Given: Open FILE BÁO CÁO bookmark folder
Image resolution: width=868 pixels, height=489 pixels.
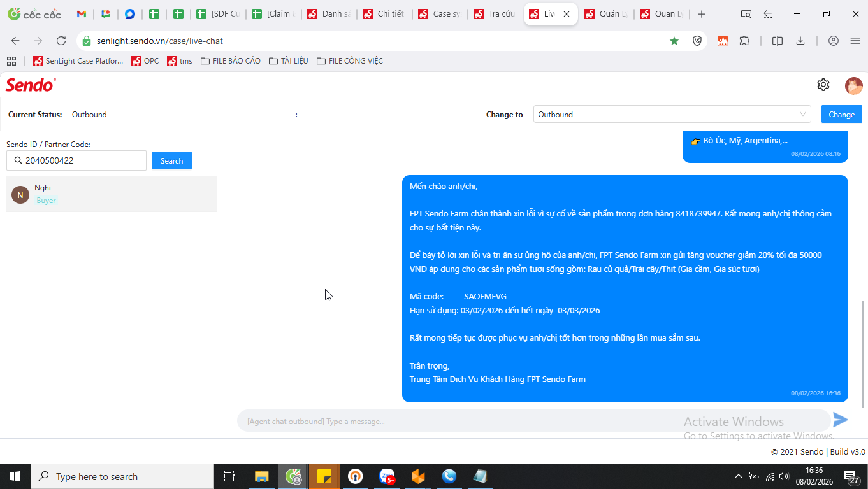Looking at the screenshot, I should click(x=231, y=61).
